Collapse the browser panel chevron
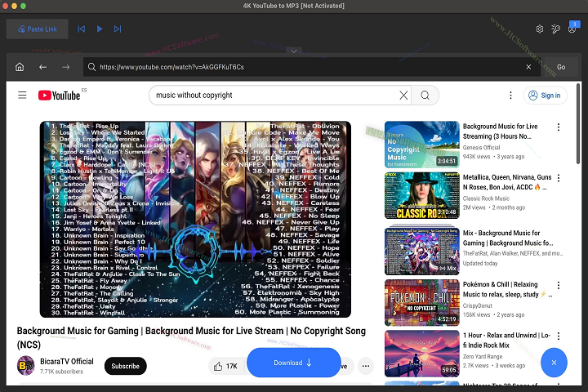The width and height of the screenshot is (588, 392). [x=294, y=51]
